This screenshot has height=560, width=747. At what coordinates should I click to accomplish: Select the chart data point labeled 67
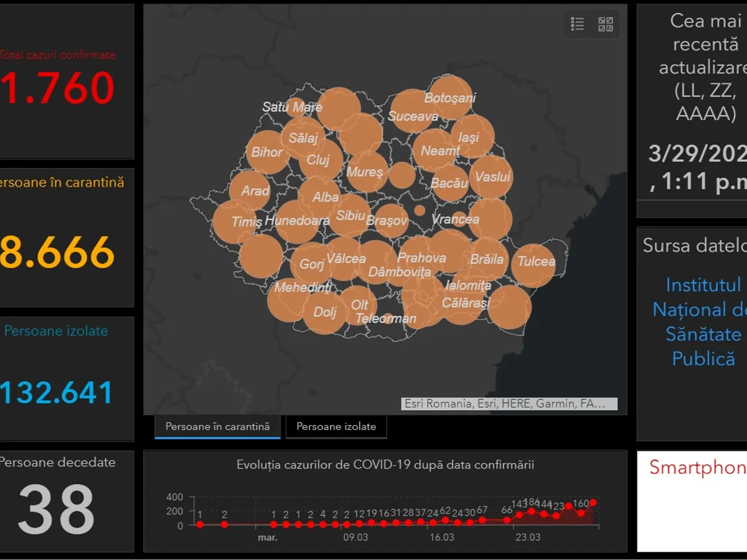[x=482, y=520]
